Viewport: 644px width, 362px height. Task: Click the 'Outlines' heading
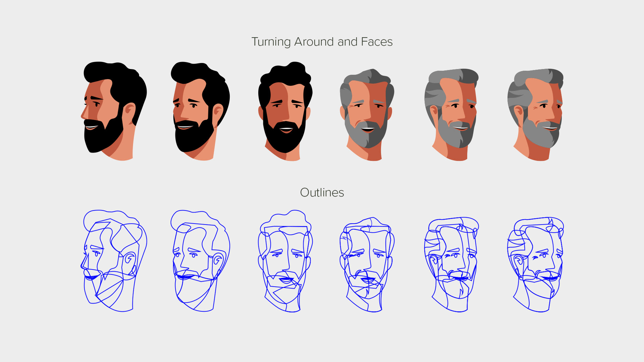(x=322, y=193)
